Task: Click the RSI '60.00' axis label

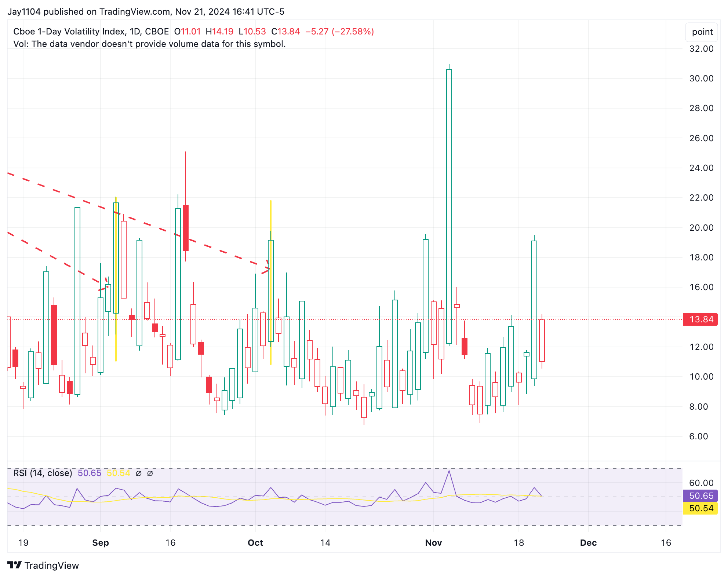Action: point(701,483)
